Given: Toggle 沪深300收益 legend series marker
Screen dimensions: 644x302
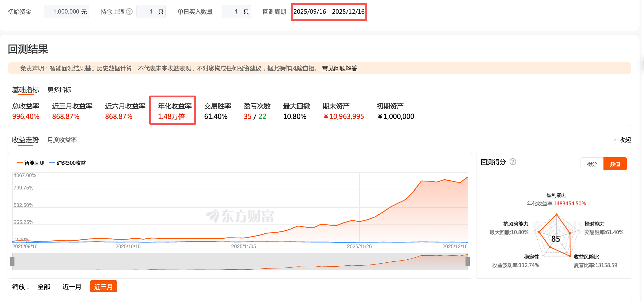Looking at the screenshot, I should (52, 163).
